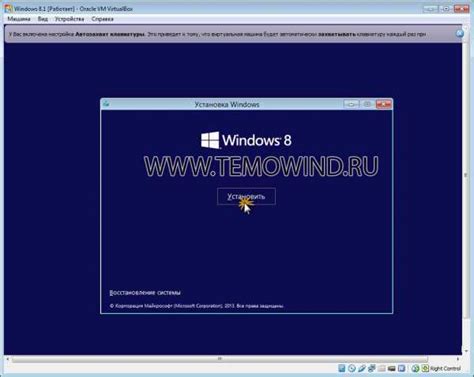Open the Машина menu
This screenshot has width=474, height=377.
click(19, 19)
